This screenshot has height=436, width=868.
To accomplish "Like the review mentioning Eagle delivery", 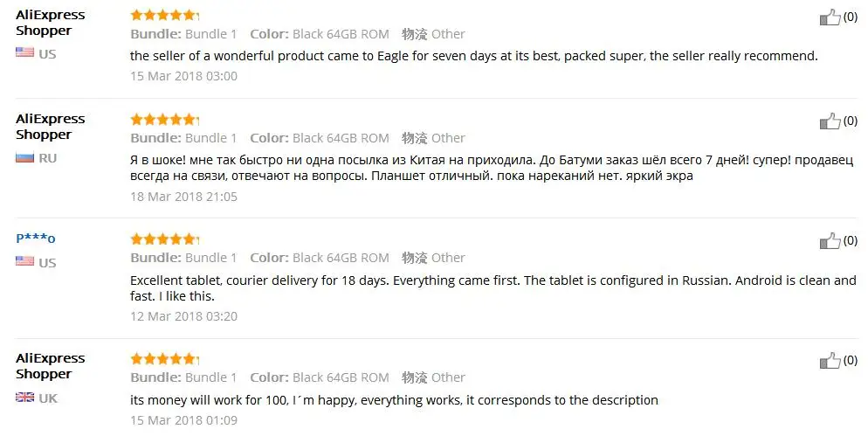I will [x=830, y=17].
